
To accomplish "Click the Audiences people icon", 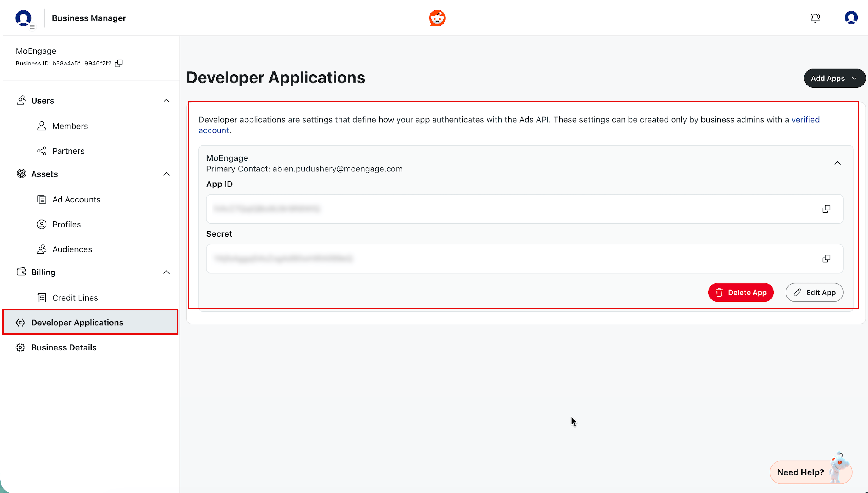I will click(42, 249).
